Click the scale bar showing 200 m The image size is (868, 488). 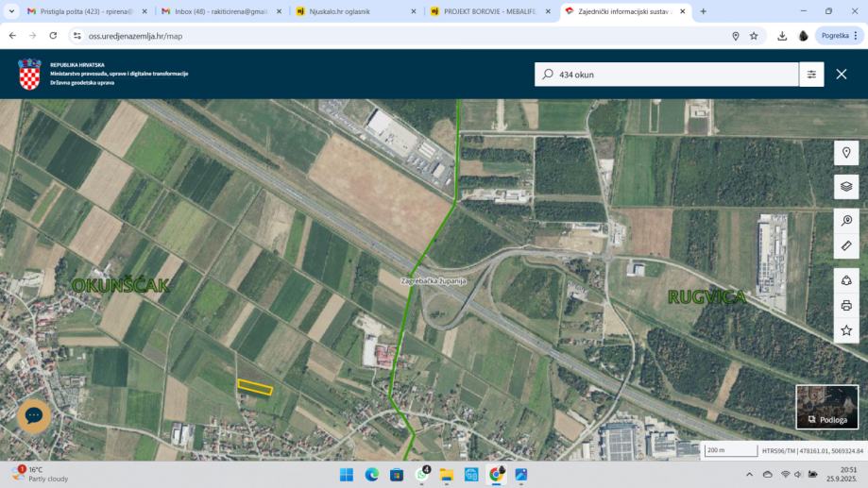tap(731, 450)
